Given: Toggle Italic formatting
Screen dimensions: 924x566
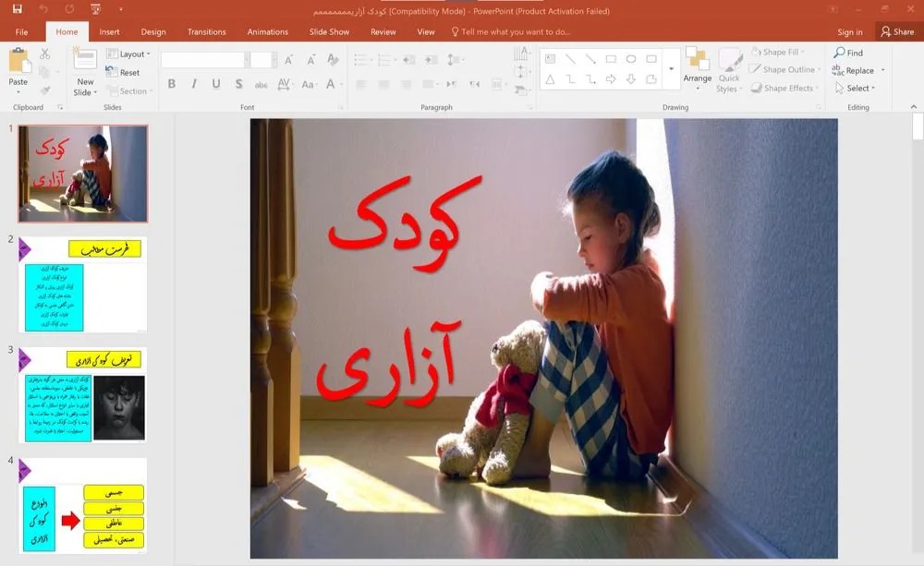Looking at the screenshot, I should tap(194, 84).
